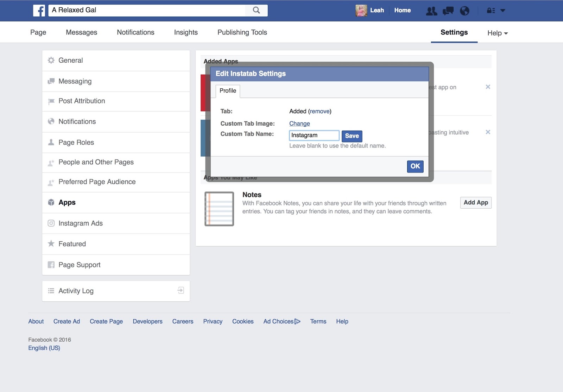Click the search magnifier button
Viewport: 563px width, 392px height.
257,10
